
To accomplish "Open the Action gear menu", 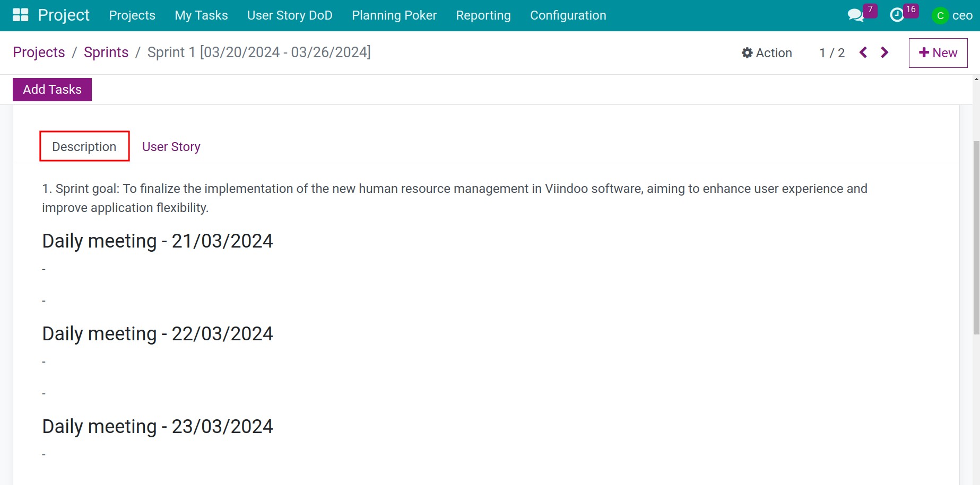I will (767, 53).
